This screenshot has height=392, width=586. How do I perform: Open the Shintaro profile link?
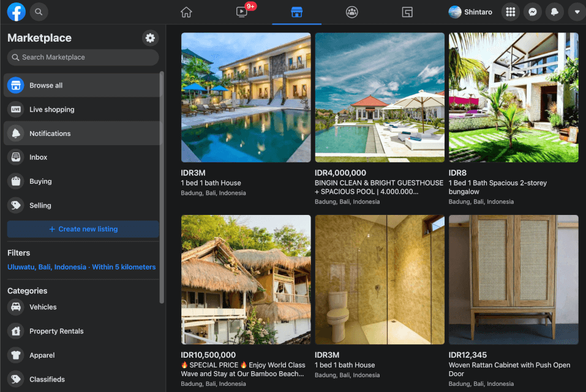click(x=470, y=12)
